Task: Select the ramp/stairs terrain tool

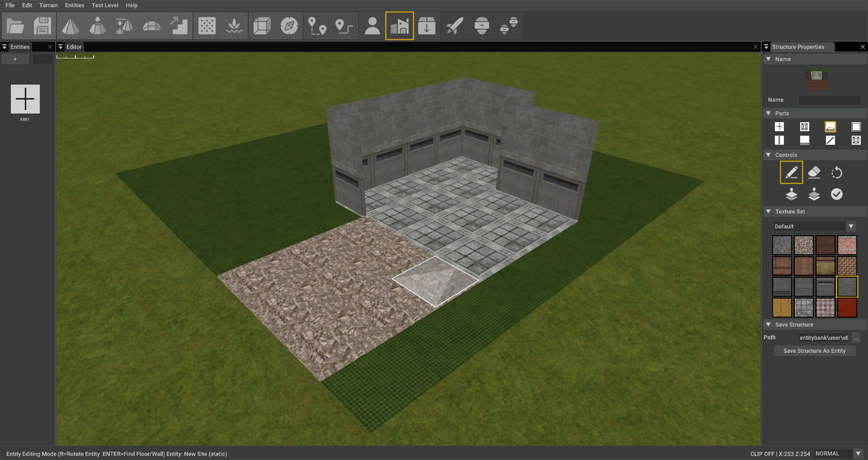Action: [x=178, y=26]
